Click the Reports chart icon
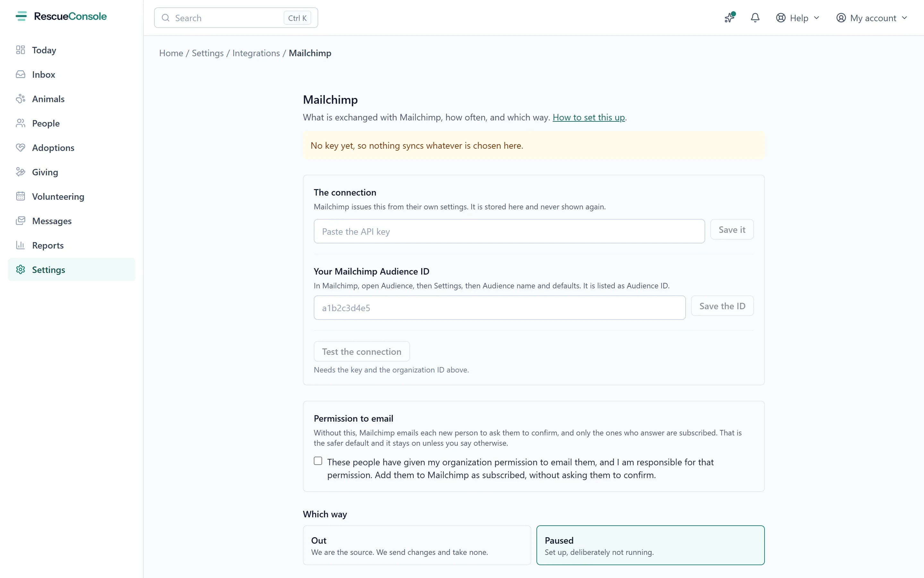This screenshot has width=924, height=578. 20,245
